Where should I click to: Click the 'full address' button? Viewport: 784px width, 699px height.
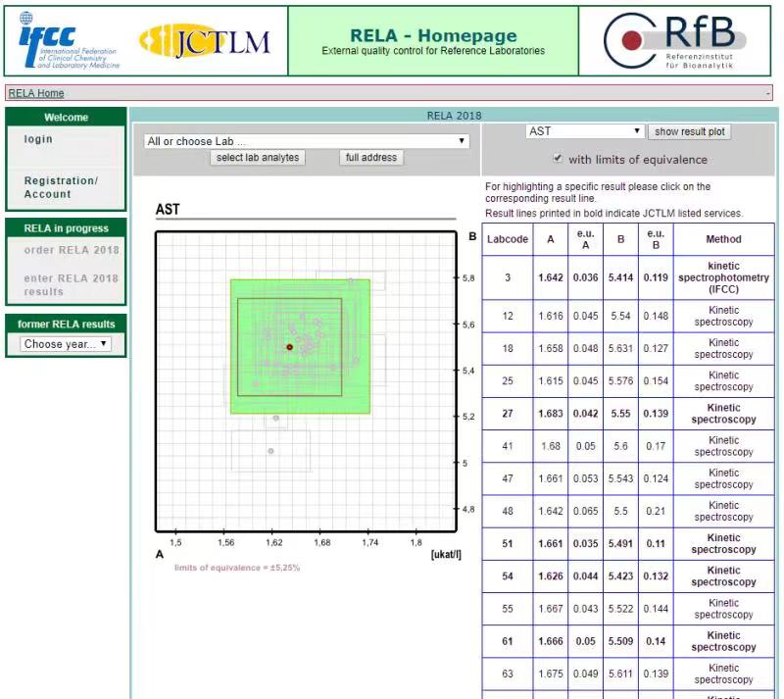[370, 158]
